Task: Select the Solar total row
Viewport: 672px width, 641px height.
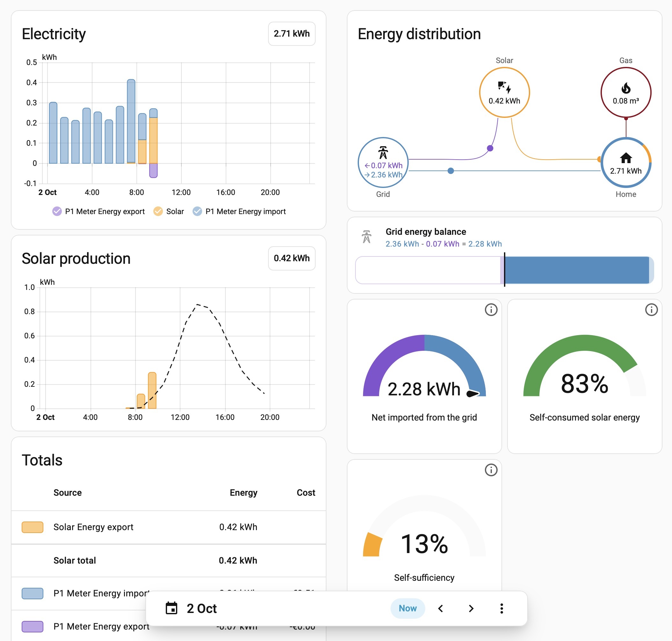Action: 169,560
